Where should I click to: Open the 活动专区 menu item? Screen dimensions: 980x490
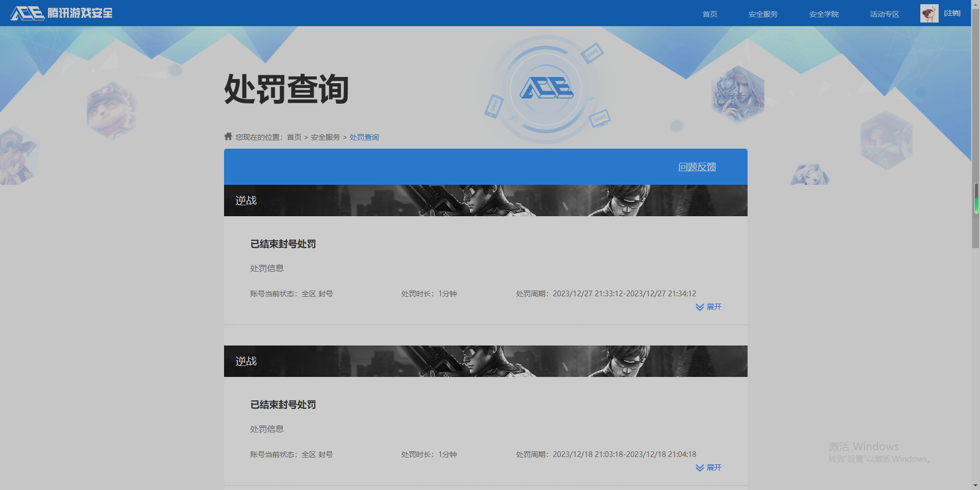pos(884,14)
